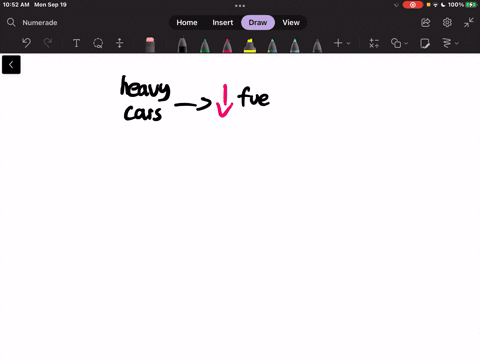This screenshot has height=360, width=480.
Task: Tap the battery status indicator
Action: 471,5
